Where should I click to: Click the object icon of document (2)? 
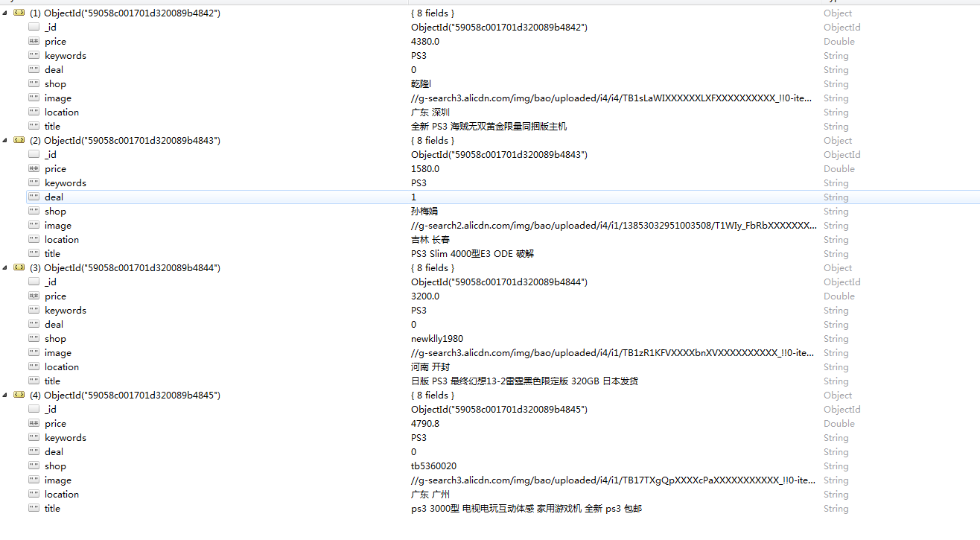[19, 141]
